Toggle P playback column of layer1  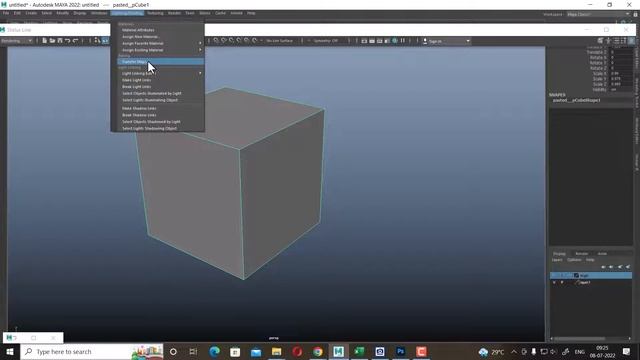(x=562, y=282)
